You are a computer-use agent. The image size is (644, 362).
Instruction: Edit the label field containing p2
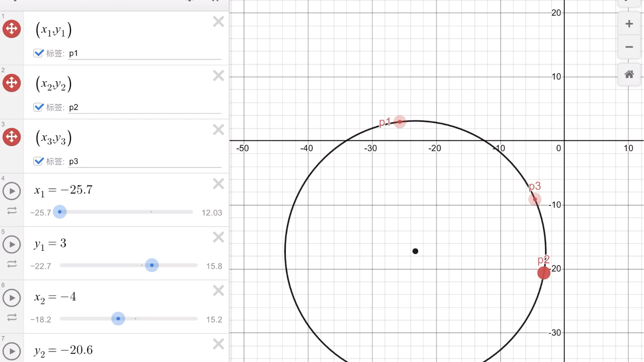145,107
